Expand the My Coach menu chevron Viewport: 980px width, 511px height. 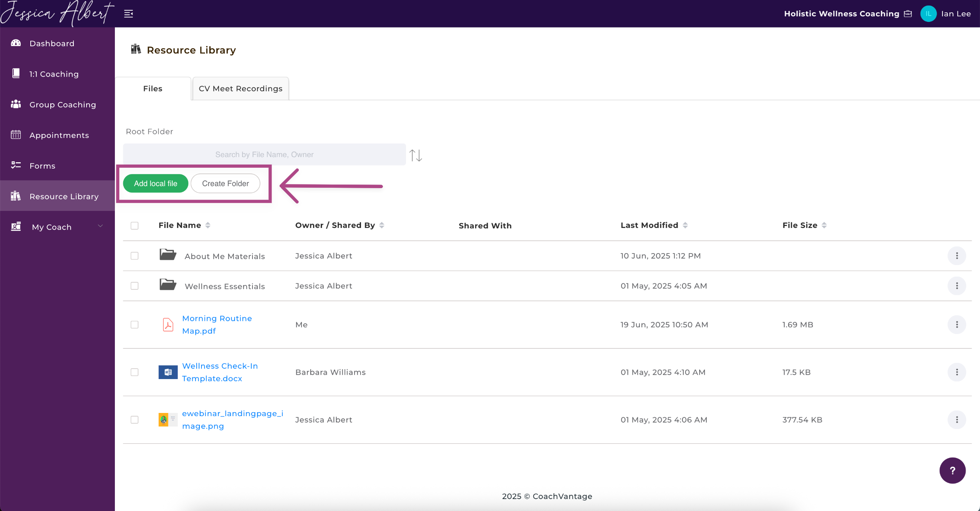coord(101,226)
